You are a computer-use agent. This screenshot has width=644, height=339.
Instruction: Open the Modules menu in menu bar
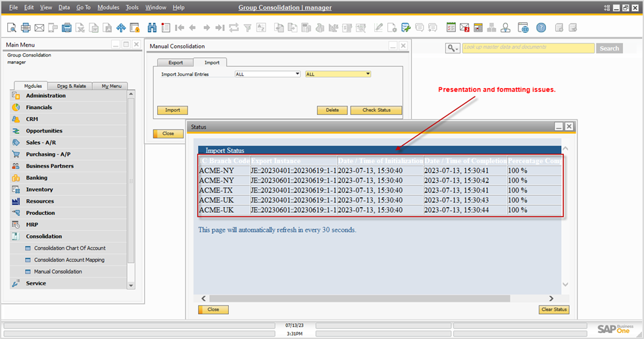tap(108, 7)
